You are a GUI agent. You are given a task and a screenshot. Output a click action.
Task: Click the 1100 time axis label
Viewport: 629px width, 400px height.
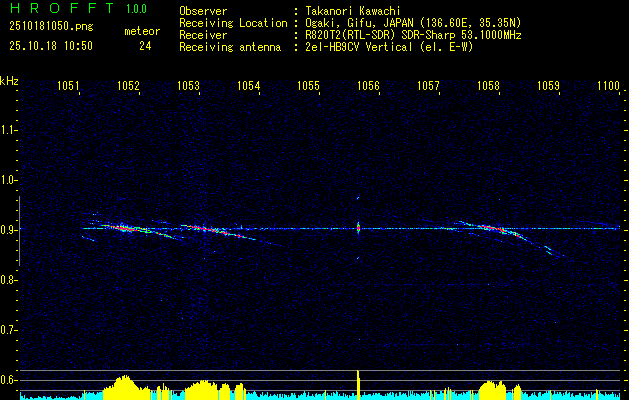point(609,85)
